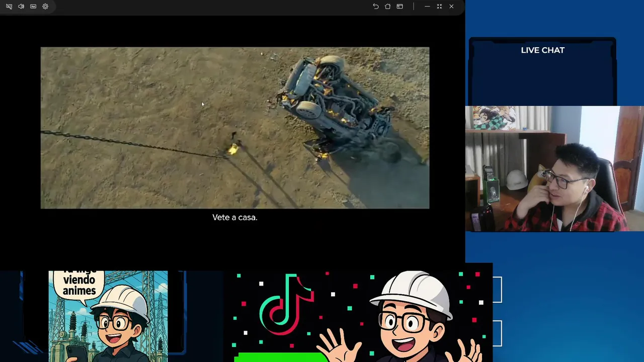This screenshot has height=362, width=644.
Task: Click the TikTok logo graphic
Action: point(287,306)
